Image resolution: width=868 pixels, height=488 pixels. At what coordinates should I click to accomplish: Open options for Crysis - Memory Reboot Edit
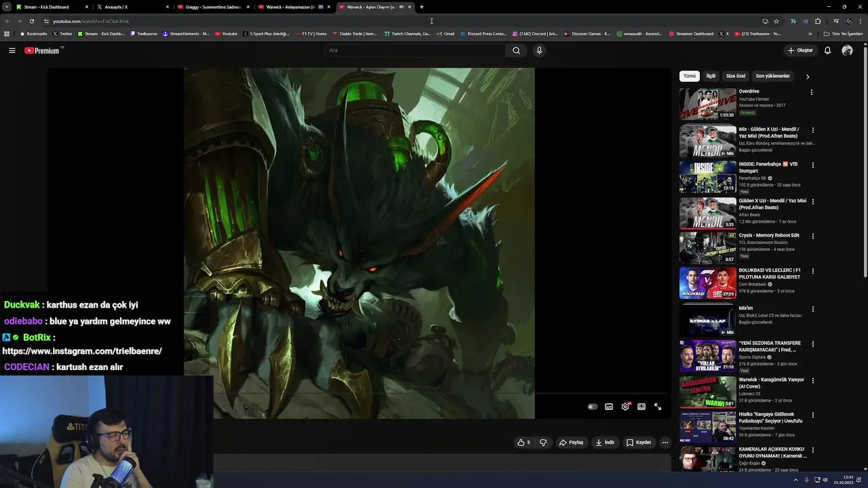pyautogui.click(x=813, y=236)
